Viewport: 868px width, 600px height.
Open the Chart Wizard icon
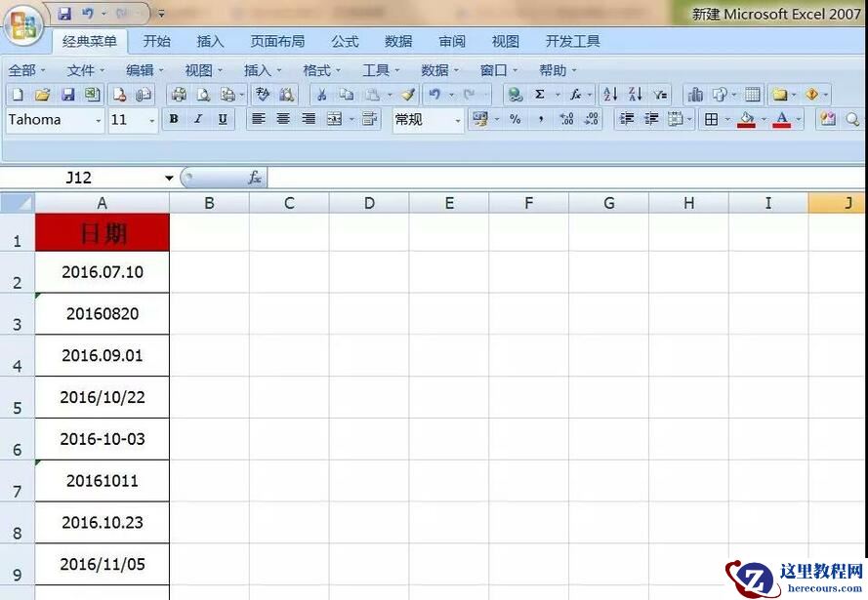[x=696, y=93]
